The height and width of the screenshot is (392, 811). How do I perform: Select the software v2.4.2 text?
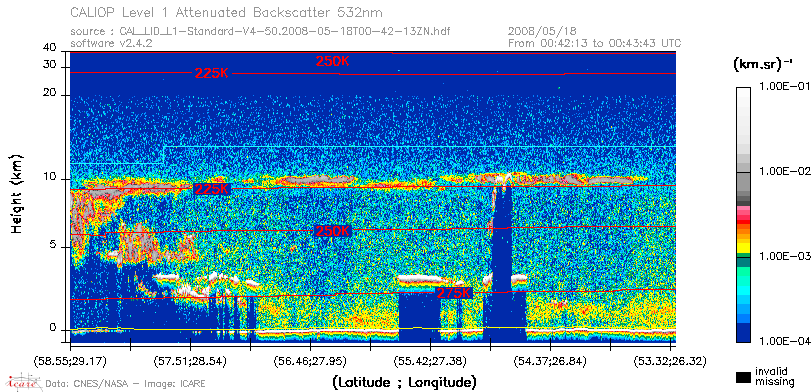[x=111, y=43]
